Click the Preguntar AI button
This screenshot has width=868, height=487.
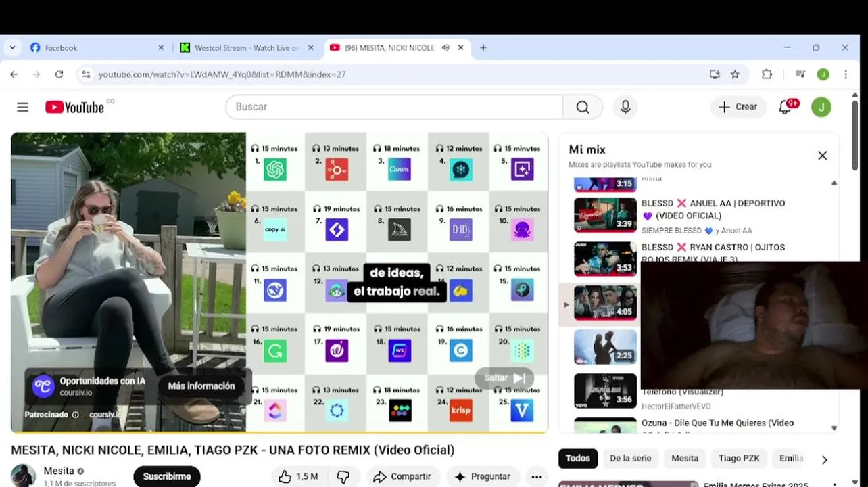tap(483, 476)
